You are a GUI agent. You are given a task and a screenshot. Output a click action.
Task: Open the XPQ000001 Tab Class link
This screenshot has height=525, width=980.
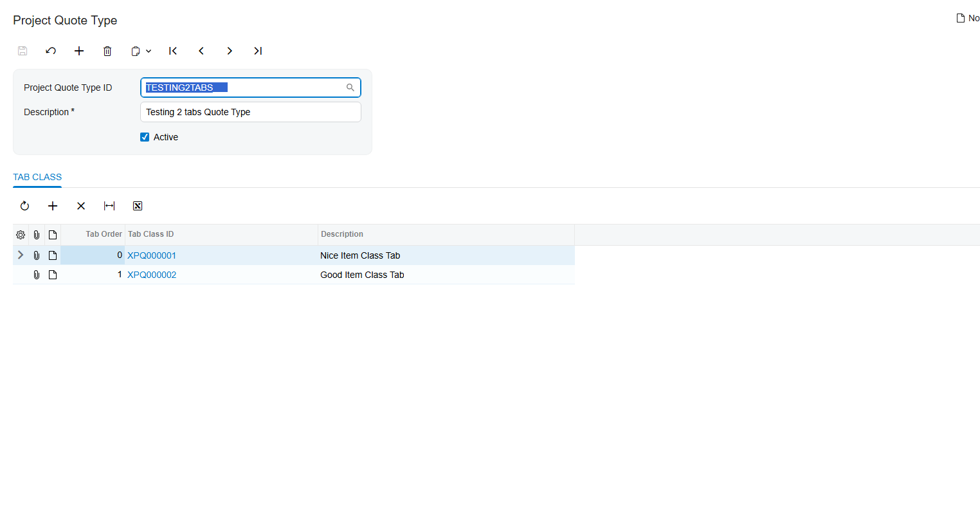click(152, 255)
